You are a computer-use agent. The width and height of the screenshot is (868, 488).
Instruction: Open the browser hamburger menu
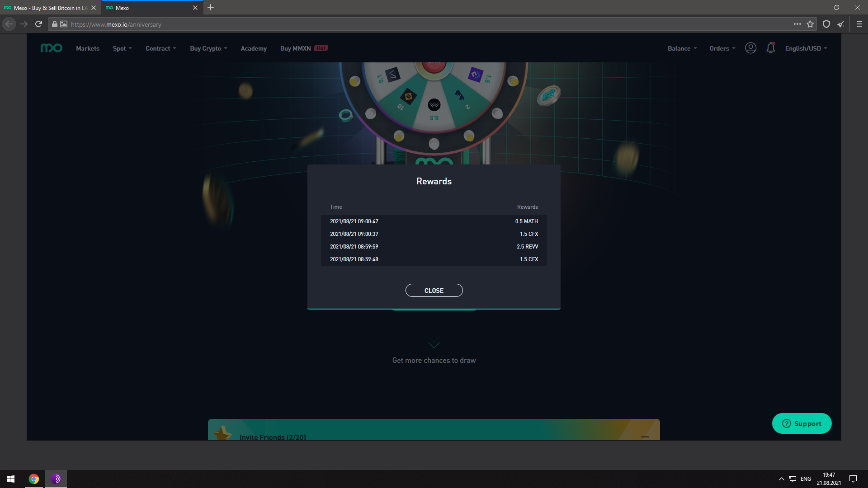[x=859, y=24]
